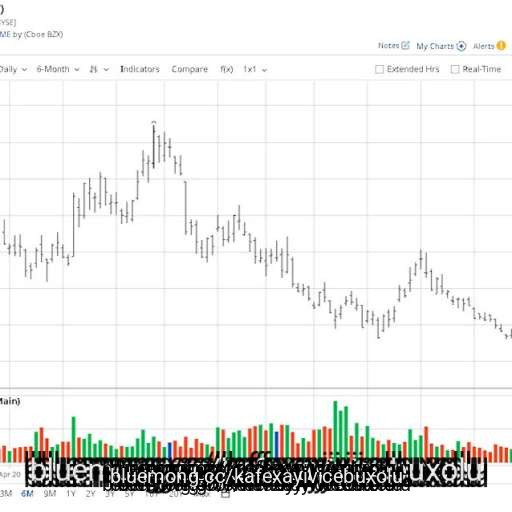This screenshot has width=512, height=512.
Task: Select the bar chart type icon
Action: point(93,69)
